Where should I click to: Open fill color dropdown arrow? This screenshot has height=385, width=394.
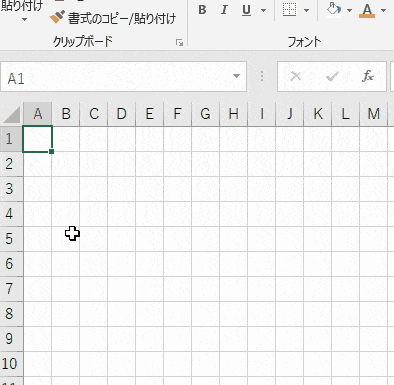(x=349, y=11)
